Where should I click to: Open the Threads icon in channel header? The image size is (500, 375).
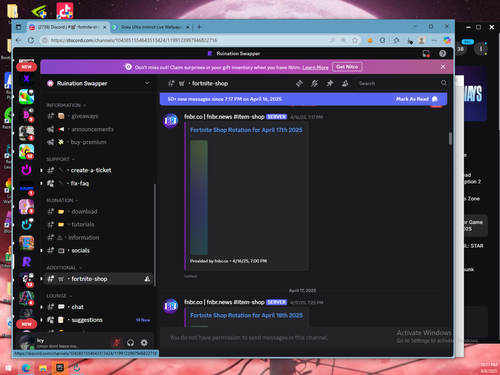299,83
